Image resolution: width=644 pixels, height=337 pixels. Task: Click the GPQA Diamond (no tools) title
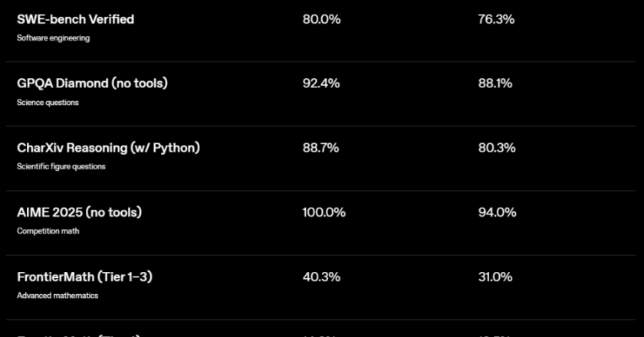(92, 83)
